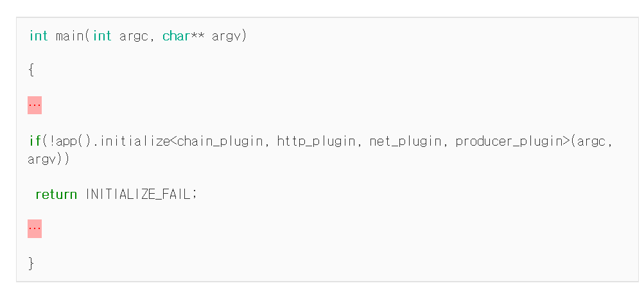644x299 pixels.
Task: Click http_plugin in template arguments
Action: pyautogui.click(x=316, y=142)
